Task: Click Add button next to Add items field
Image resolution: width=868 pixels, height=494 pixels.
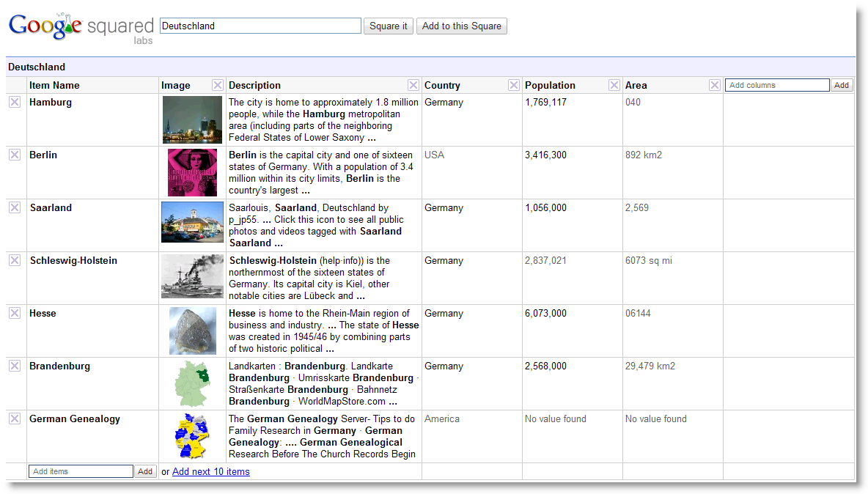Action: (145, 471)
